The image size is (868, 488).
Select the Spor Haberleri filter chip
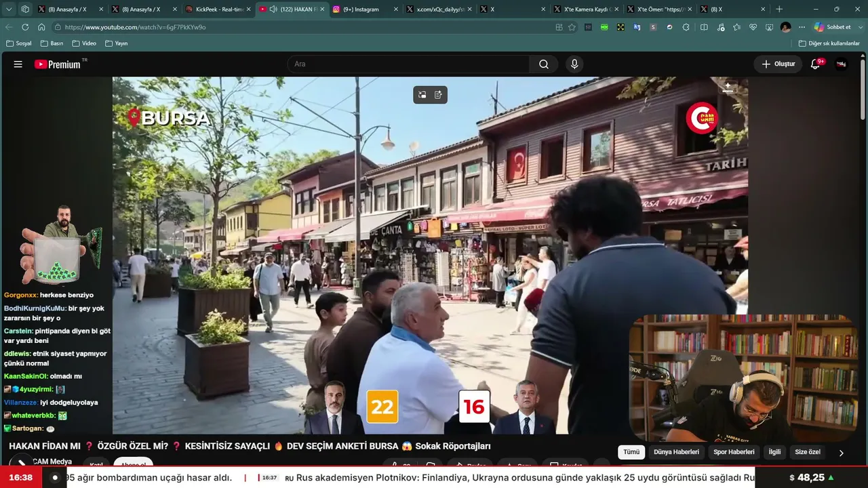pos(734,452)
